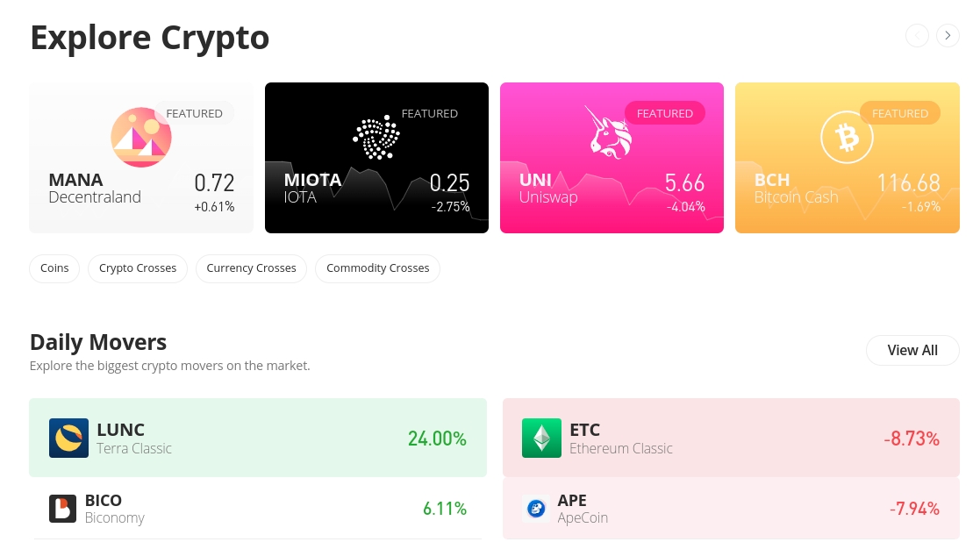The image size is (980, 542).
Task: Click the featured UNI price 5.66
Action: 684,183
